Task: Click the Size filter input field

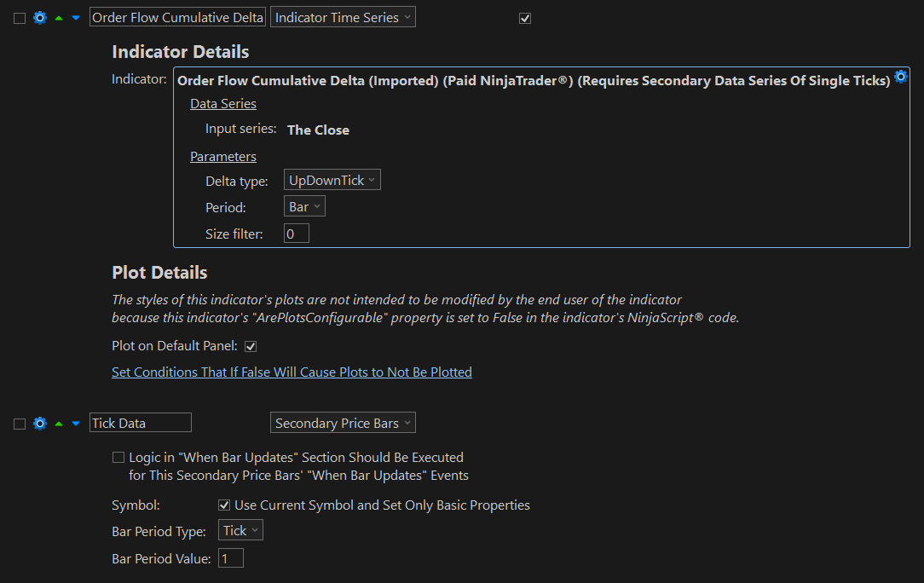Action: pyautogui.click(x=296, y=234)
